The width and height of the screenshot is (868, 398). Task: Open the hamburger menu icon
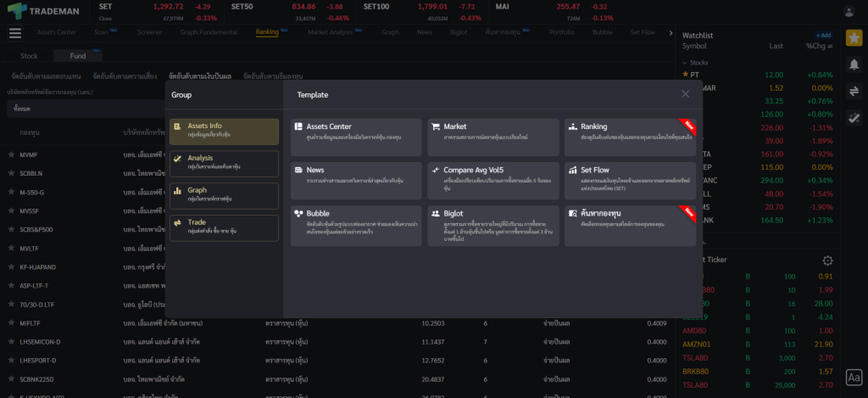(14, 33)
